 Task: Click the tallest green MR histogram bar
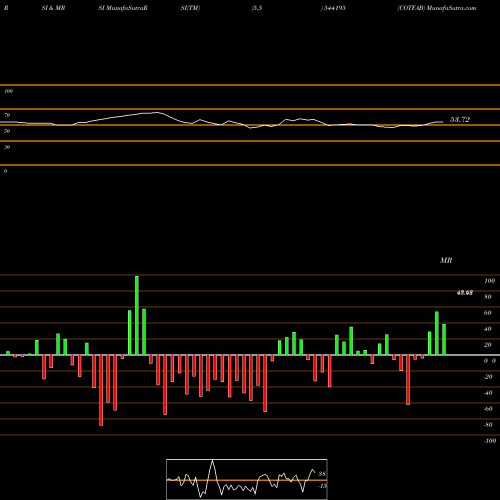pyautogui.click(x=137, y=315)
